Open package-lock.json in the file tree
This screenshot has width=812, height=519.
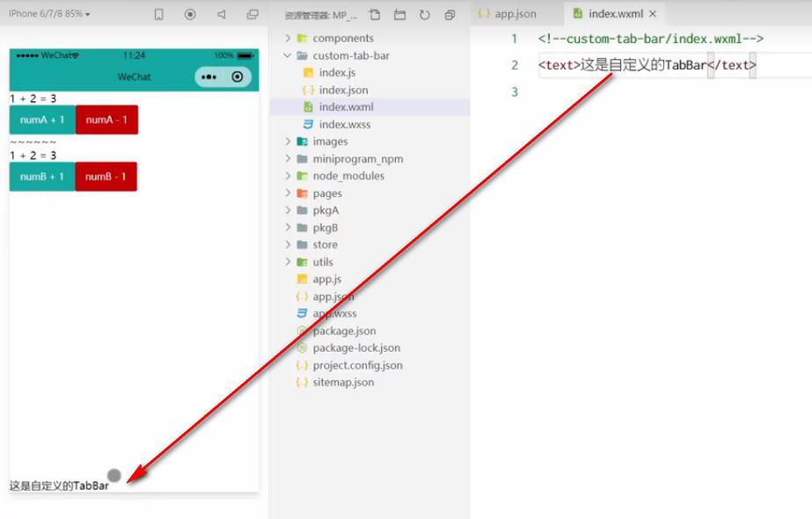tap(356, 347)
